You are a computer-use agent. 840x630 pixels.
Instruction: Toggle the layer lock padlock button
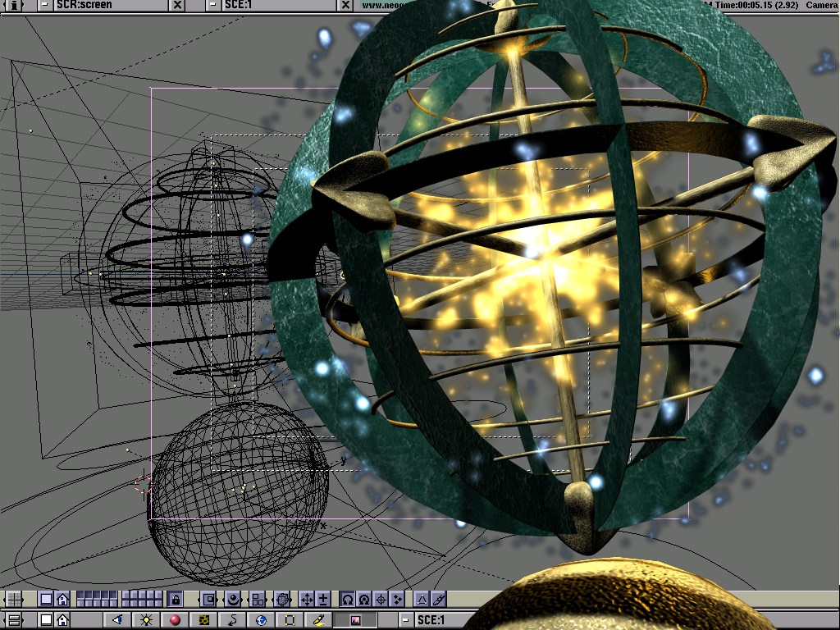click(175, 599)
